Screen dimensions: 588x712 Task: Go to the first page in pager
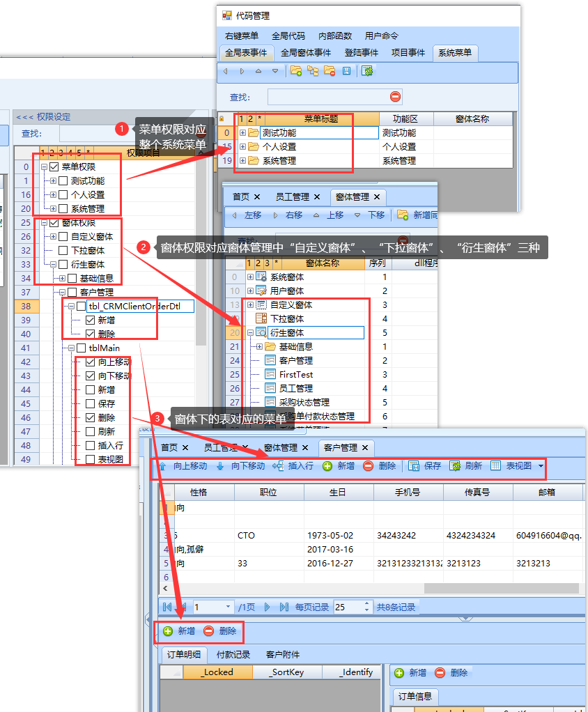coord(167,607)
